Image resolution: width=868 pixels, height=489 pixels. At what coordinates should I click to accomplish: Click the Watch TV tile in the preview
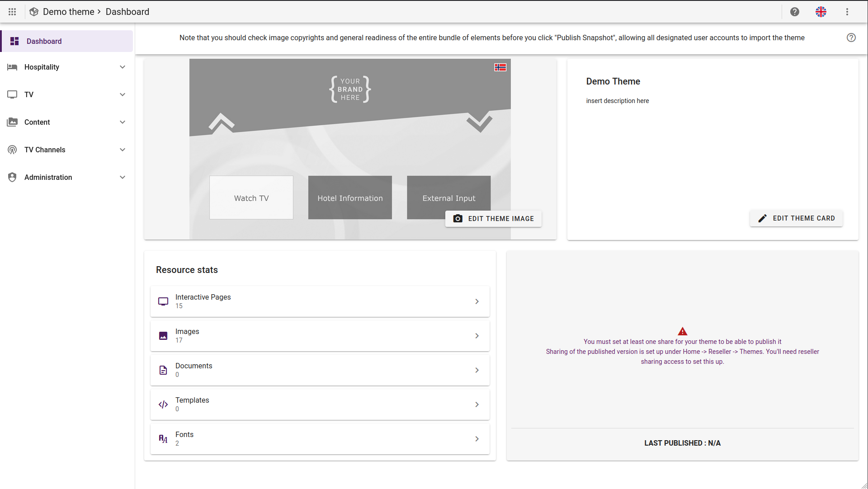pyautogui.click(x=251, y=198)
